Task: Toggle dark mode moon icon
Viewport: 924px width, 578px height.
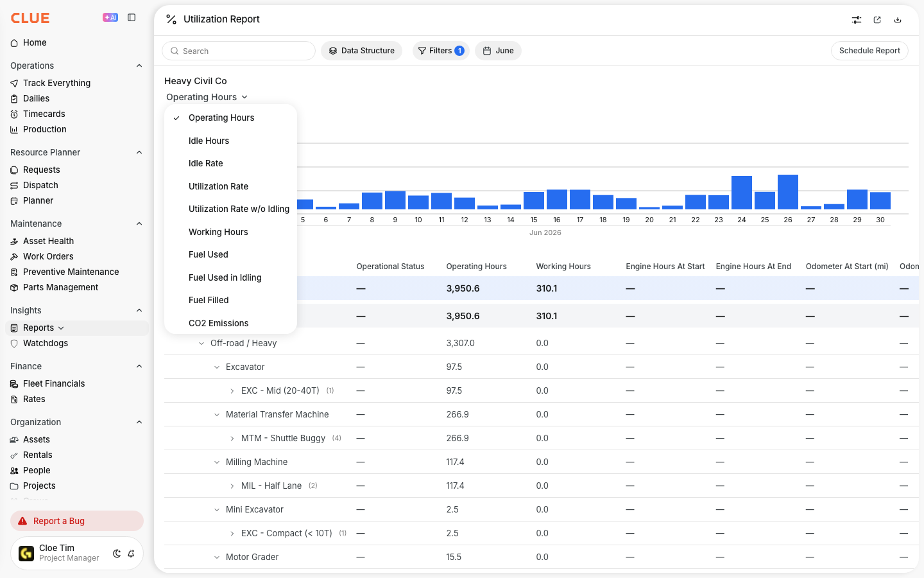Action: (117, 554)
